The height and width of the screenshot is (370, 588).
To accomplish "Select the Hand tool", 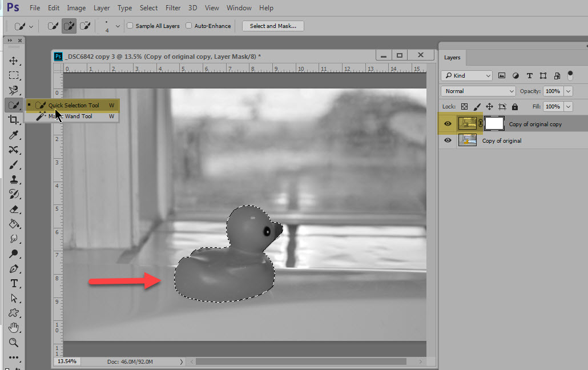I will pos(14,328).
